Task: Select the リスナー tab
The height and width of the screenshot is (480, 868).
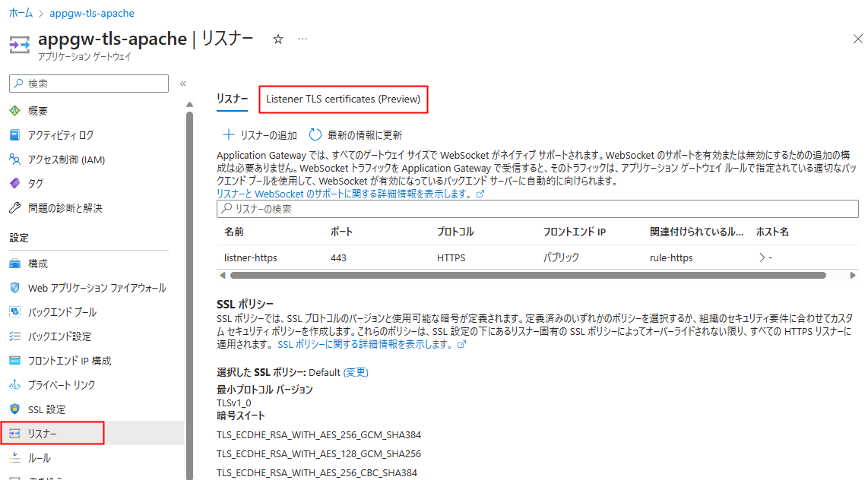Action: coord(232,99)
